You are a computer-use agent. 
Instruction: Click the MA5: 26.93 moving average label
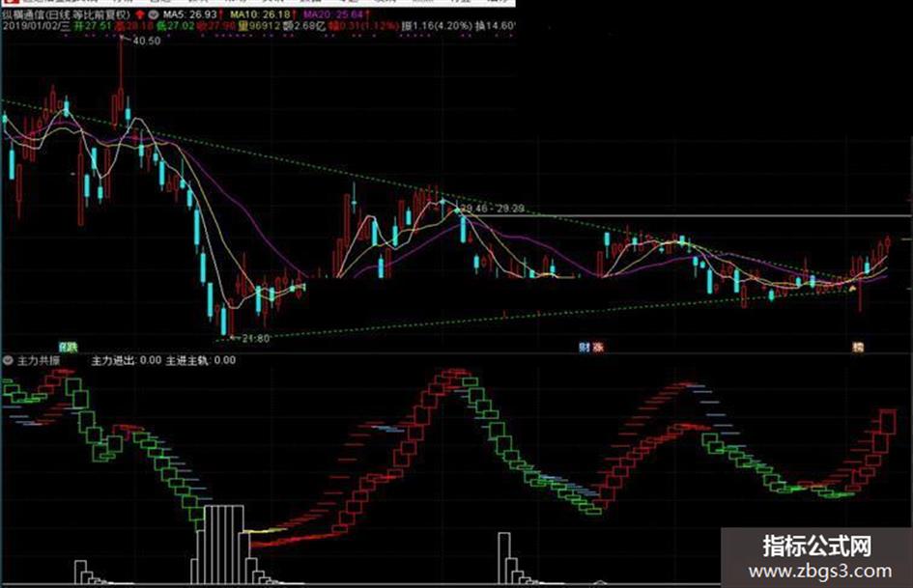[x=190, y=14]
